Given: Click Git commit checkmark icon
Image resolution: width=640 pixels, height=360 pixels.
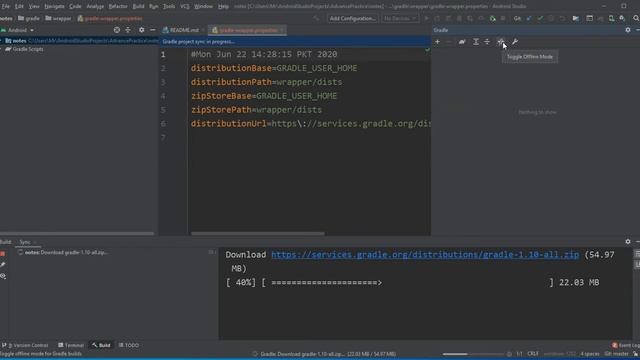Looking at the screenshot, I should 540,18.
